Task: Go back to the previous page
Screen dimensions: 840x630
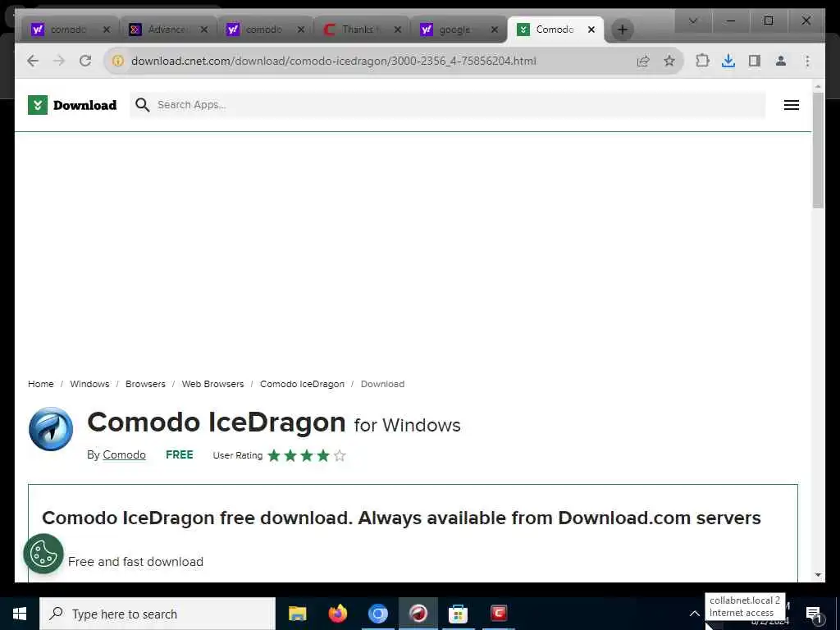Action: (x=33, y=61)
